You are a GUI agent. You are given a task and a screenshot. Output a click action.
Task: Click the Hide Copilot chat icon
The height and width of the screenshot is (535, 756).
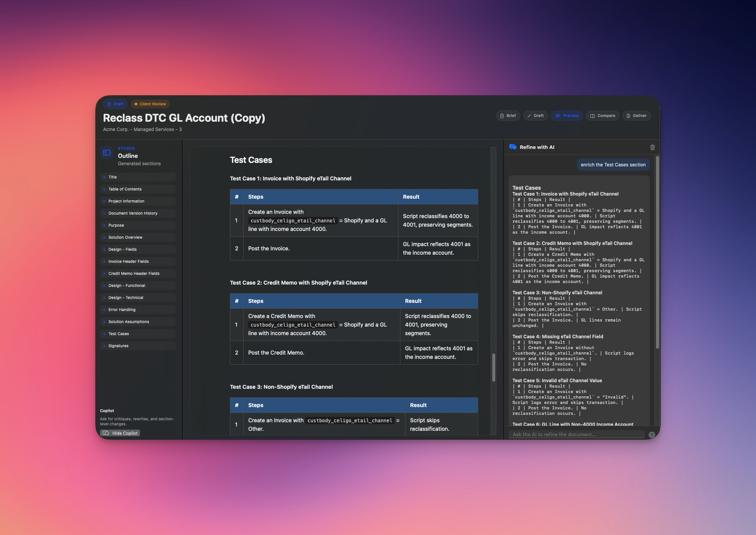pos(106,433)
